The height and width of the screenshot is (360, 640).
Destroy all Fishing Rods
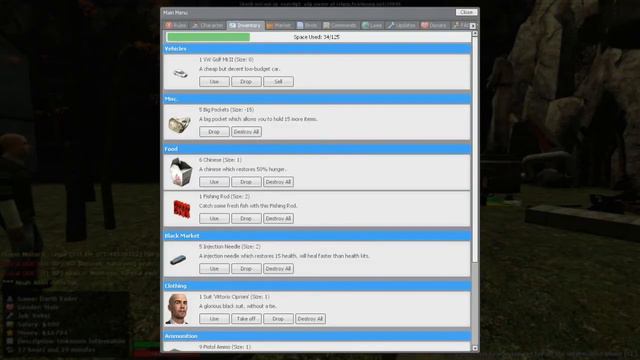coord(278,218)
